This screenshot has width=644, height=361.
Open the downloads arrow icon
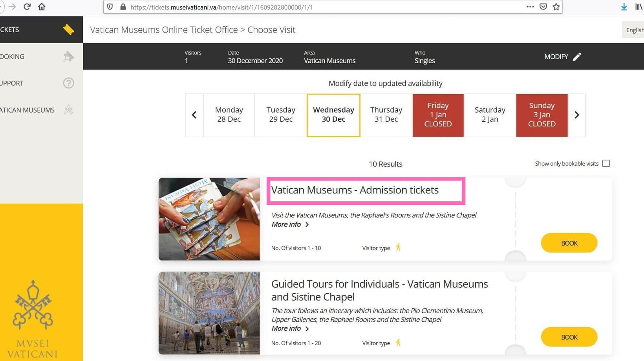point(624,7)
